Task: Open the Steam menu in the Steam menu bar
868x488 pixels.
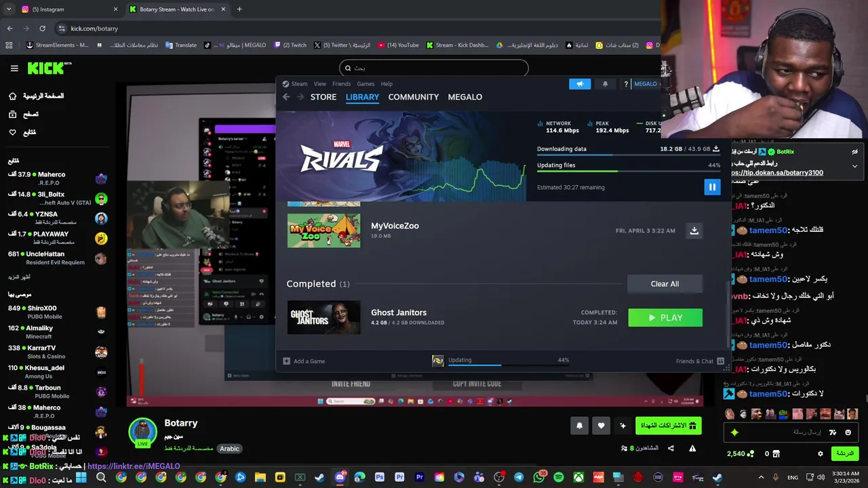Action: [x=299, y=84]
